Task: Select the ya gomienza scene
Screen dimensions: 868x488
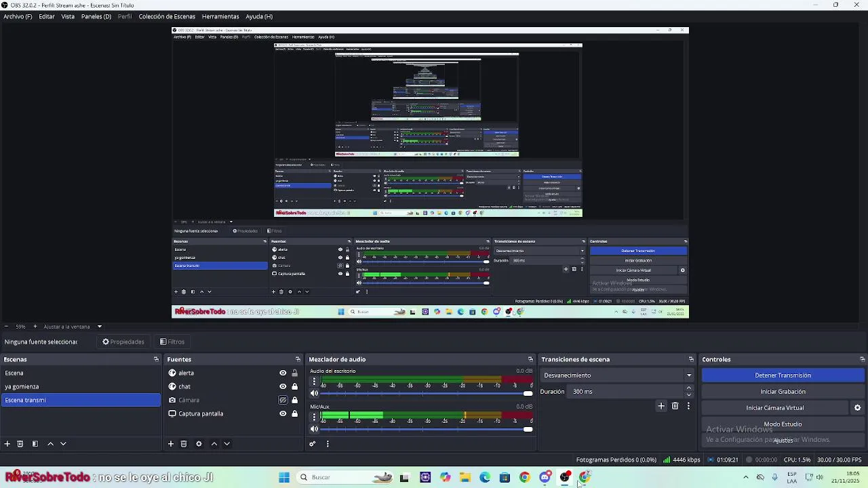Action: coord(81,386)
